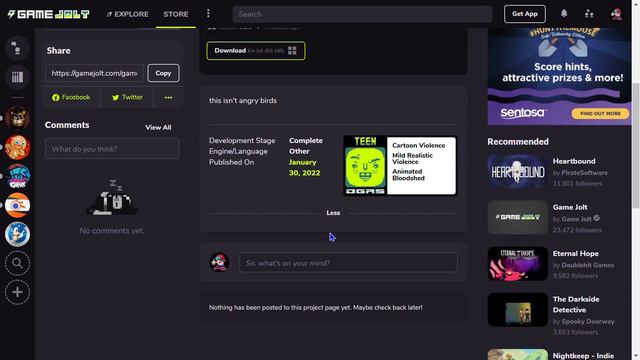Click the 'Nothing has been posted' message

click(316, 307)
